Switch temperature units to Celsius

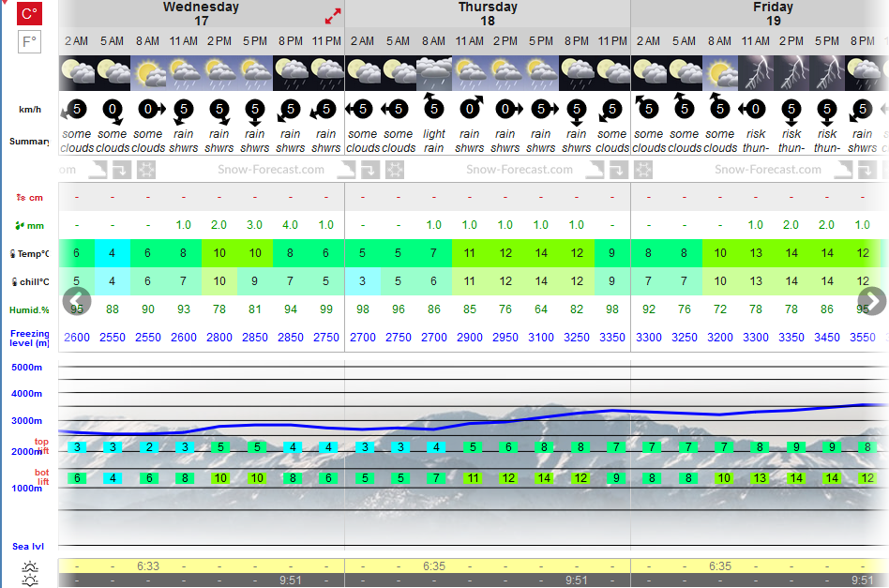[29, 13]
